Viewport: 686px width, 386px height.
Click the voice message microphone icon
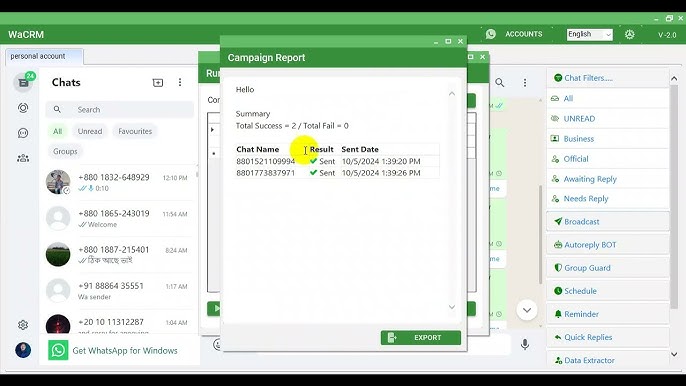pyautogui.click(x=525, y=344)
